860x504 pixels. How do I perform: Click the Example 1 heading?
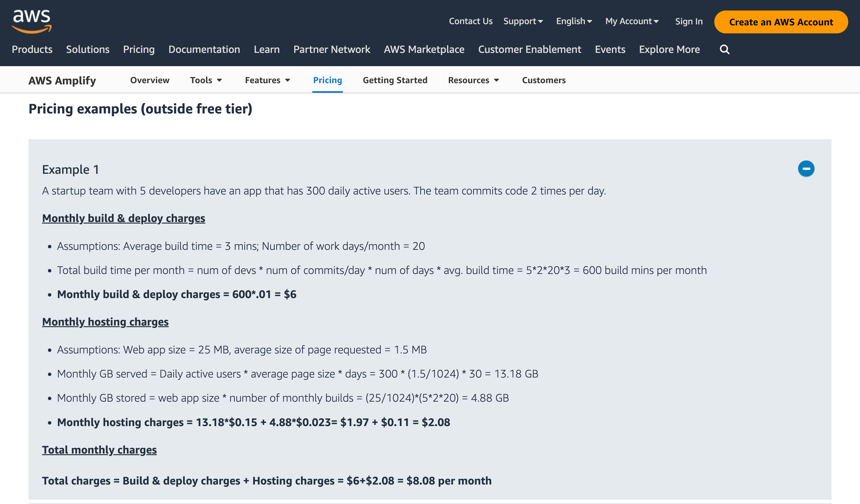click(x=71, y=169)
